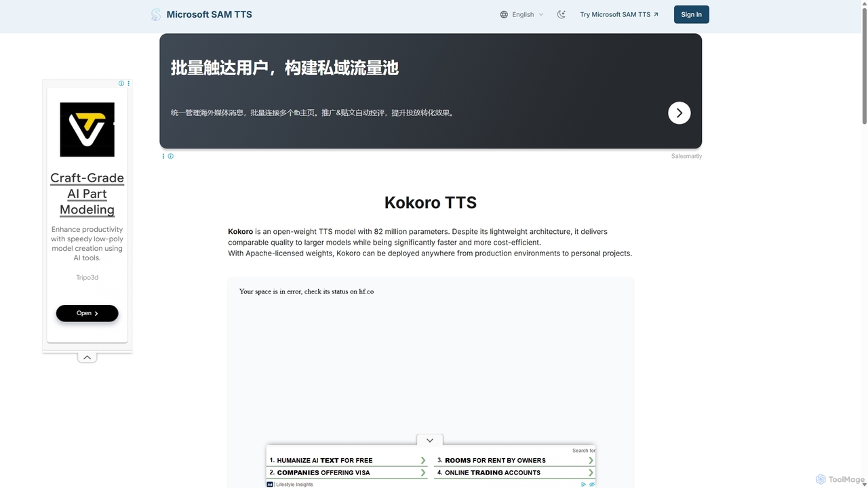
Task: Click the Salesmartly advertiser label
Action: (686, 156)
